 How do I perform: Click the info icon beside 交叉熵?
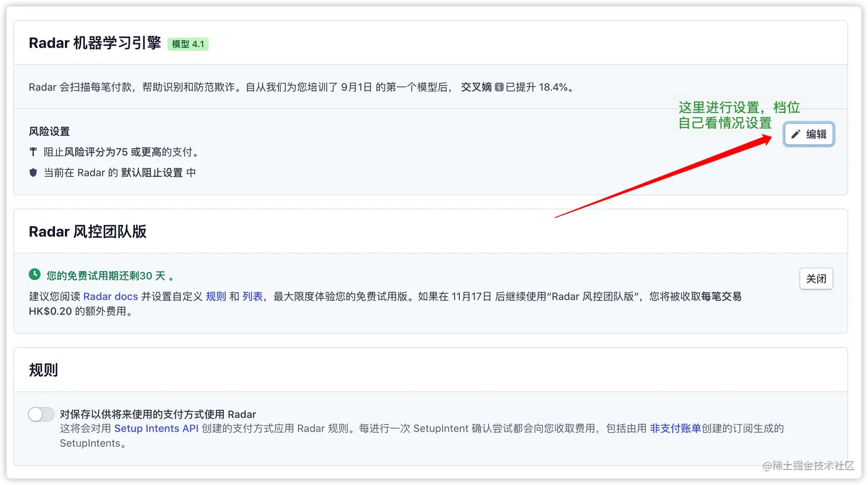[499, 87]
